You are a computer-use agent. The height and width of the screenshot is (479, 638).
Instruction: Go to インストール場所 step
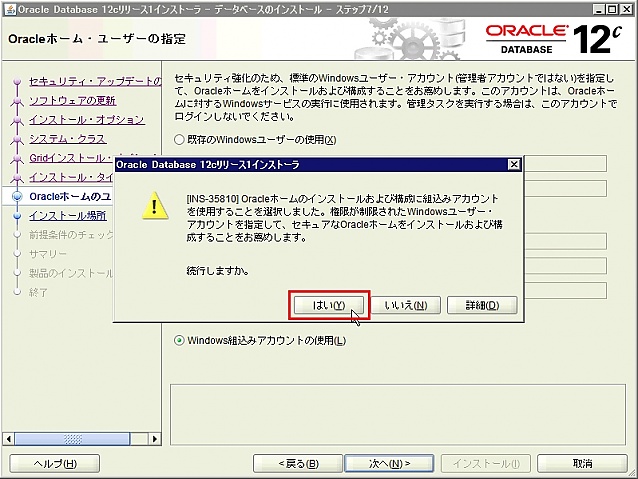[x=68, y=216]
